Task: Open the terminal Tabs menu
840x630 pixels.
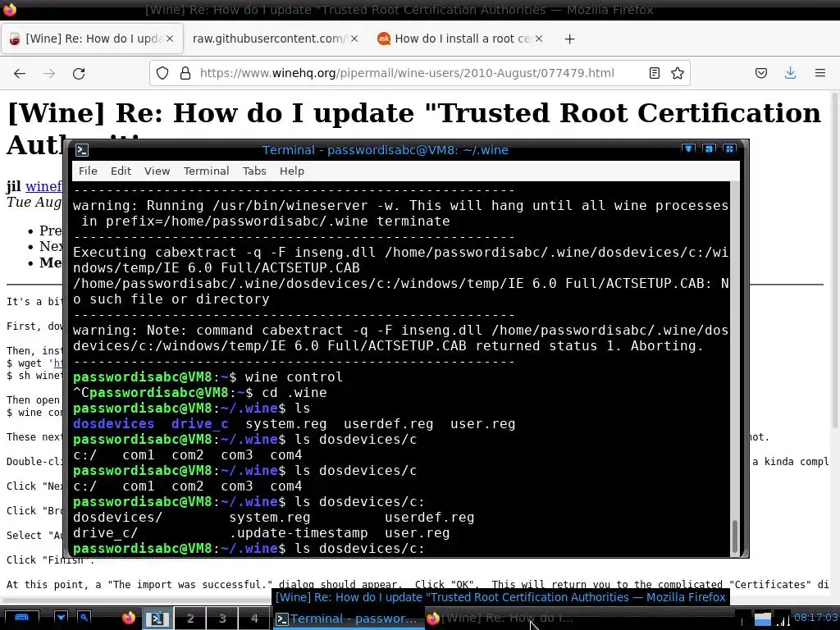Action: click(x=254, y=171)
